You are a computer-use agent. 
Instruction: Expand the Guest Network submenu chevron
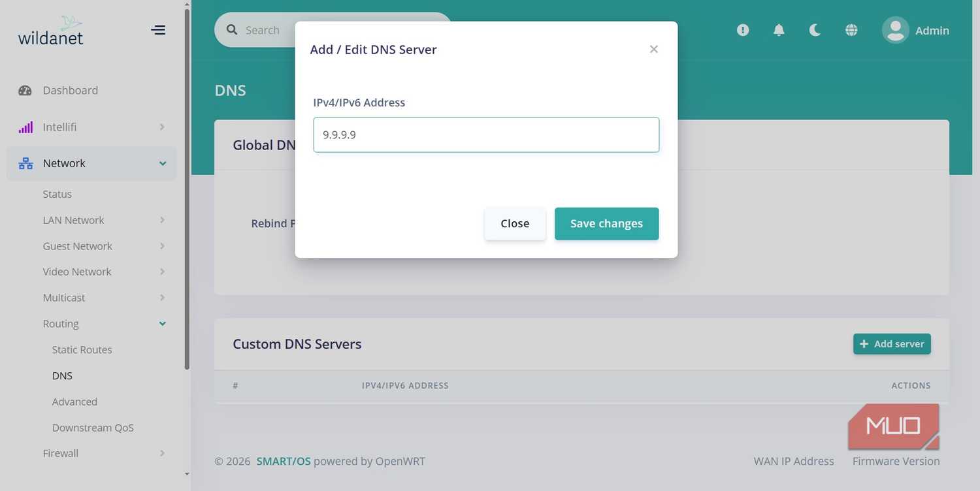(162, 246)
